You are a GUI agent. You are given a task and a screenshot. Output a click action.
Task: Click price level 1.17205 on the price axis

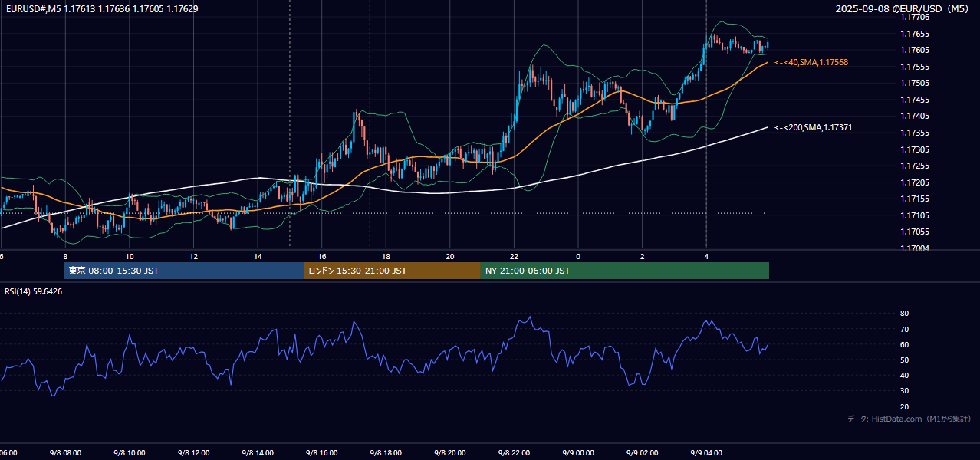click(914, 182)
